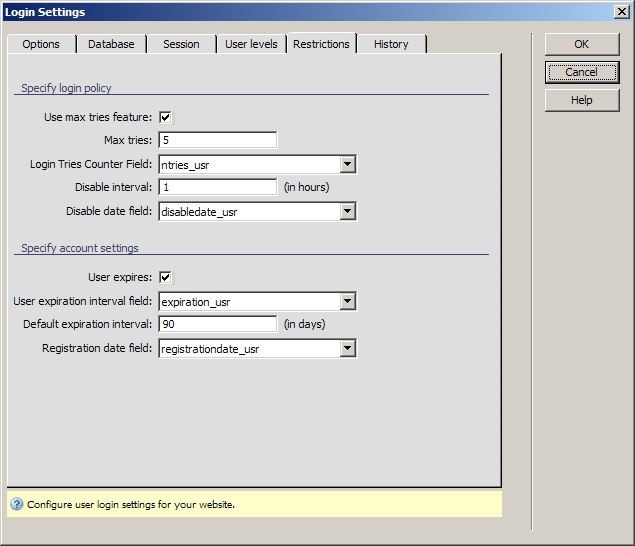Open the Database tab
The image size is (635, 546).
(111, 44)
